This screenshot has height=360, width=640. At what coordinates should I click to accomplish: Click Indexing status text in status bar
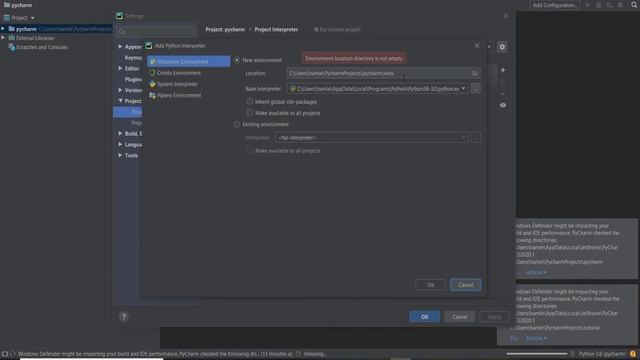click(x=314, y=354)
